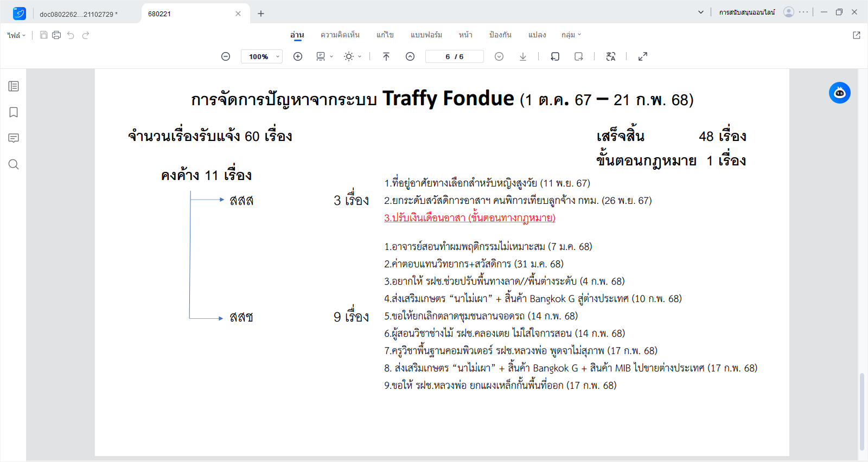Rotate the page clockwise

point(579,56)
